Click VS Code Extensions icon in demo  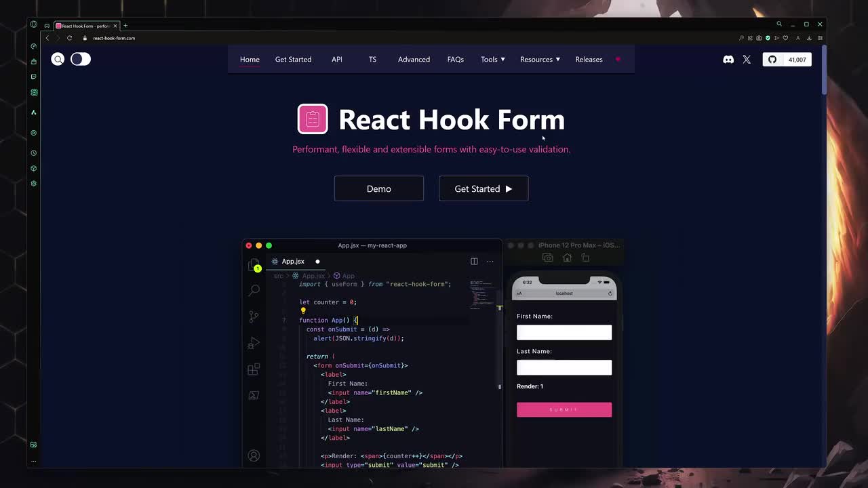point(254,369)
